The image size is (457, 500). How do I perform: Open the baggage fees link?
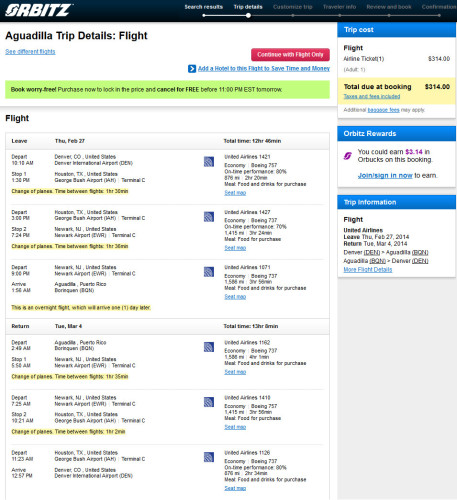tap(383, 110)
